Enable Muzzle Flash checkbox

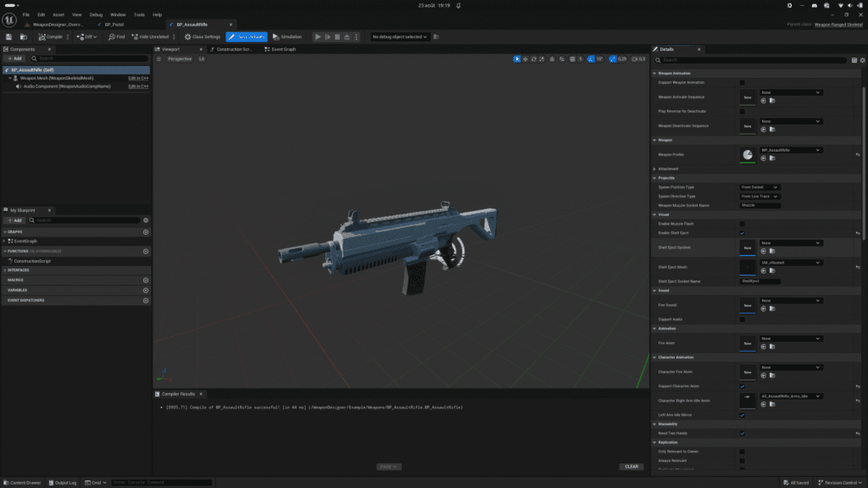point(743,224)
